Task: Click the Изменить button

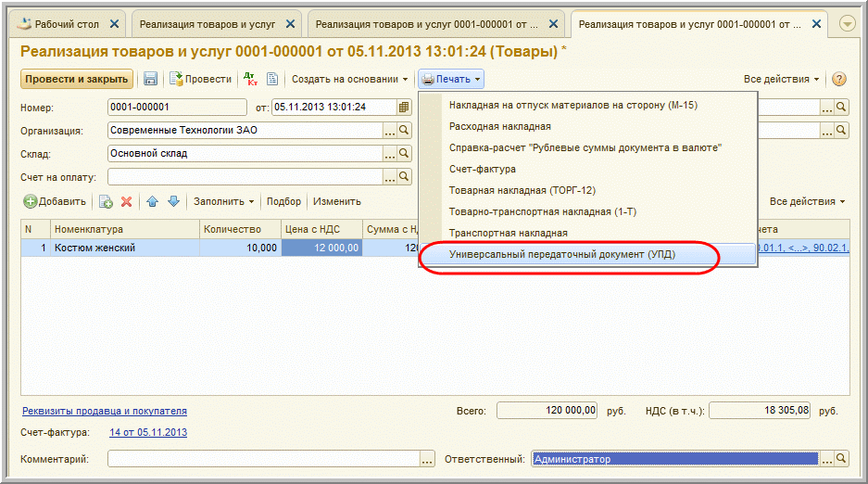Action: [337, 201]
